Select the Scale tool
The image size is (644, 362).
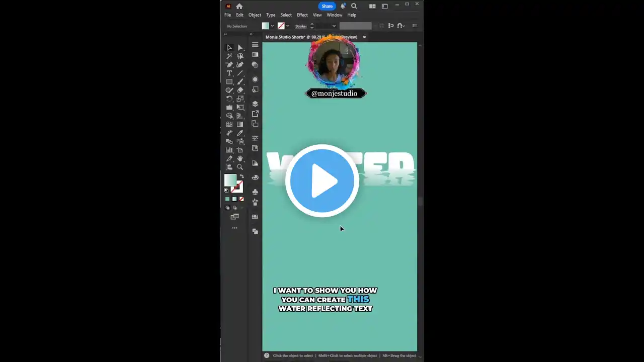(x=240, y=99)
